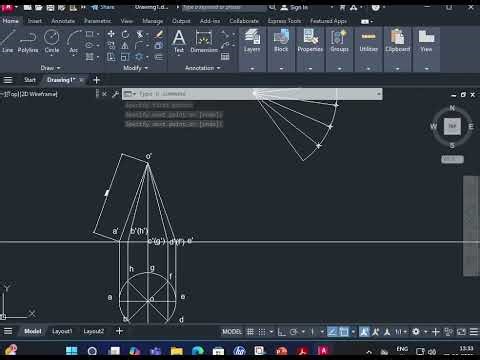Toggle the MODEL space button

click(x=232, y=332)
